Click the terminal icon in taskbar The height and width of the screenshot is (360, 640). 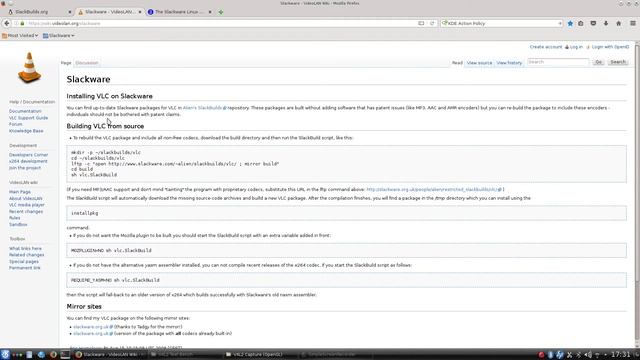pyautogui.click(x=65, y=354)
